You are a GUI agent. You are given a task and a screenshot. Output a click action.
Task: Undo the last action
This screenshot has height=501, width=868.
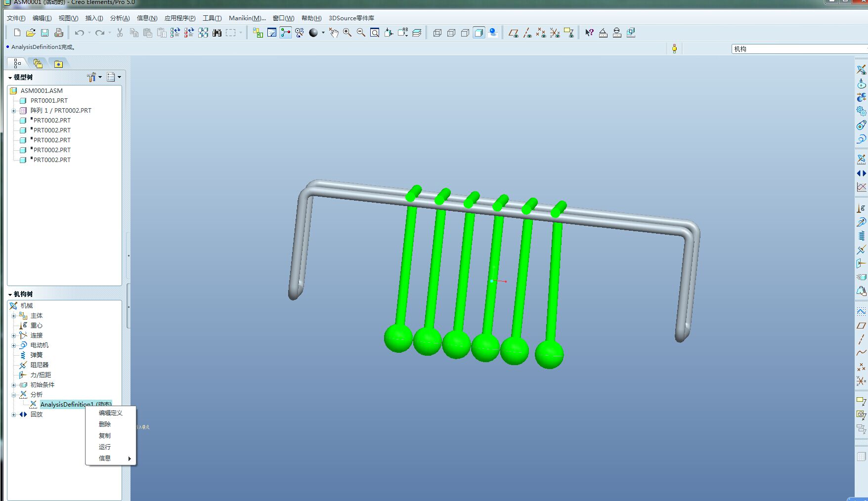[79, 33]
